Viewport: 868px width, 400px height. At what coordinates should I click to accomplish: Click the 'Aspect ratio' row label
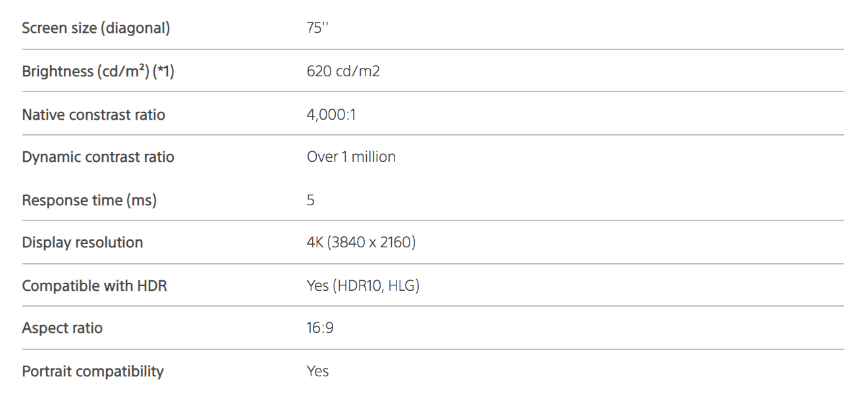click(x=63, y=328)
